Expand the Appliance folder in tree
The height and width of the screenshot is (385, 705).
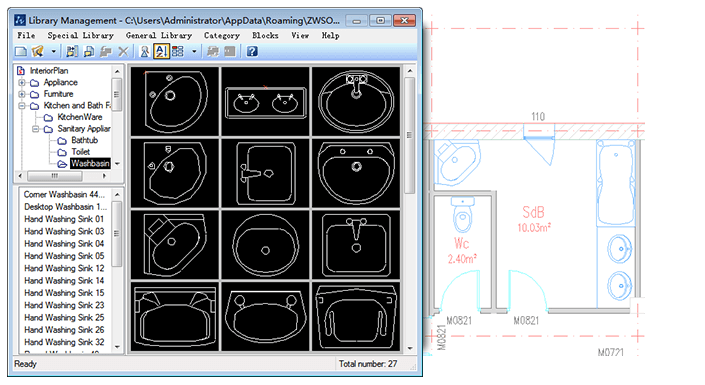[22, 83]
